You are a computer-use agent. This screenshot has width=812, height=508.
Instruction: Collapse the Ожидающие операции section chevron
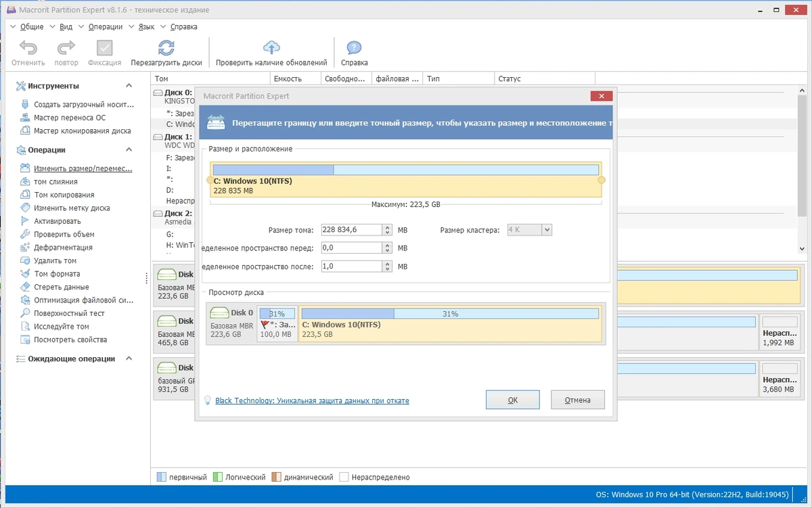pos(129,359)
